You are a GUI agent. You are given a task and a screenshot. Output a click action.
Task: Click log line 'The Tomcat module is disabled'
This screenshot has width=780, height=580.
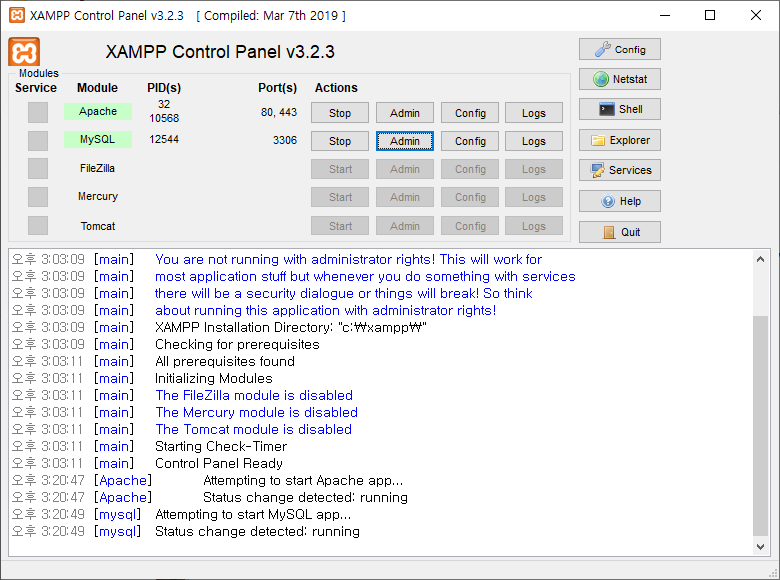(253, 429)
